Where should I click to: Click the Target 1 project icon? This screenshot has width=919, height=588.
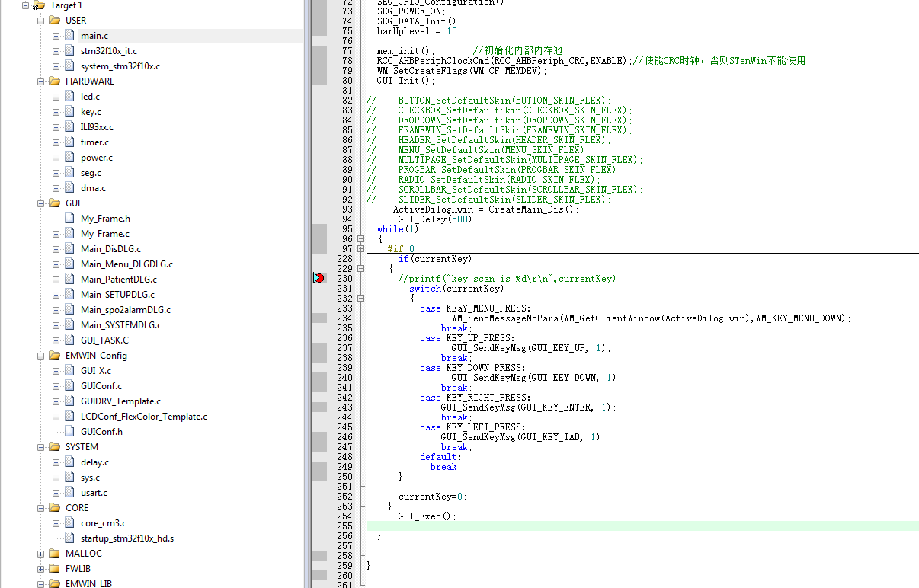tap(39, 5)
